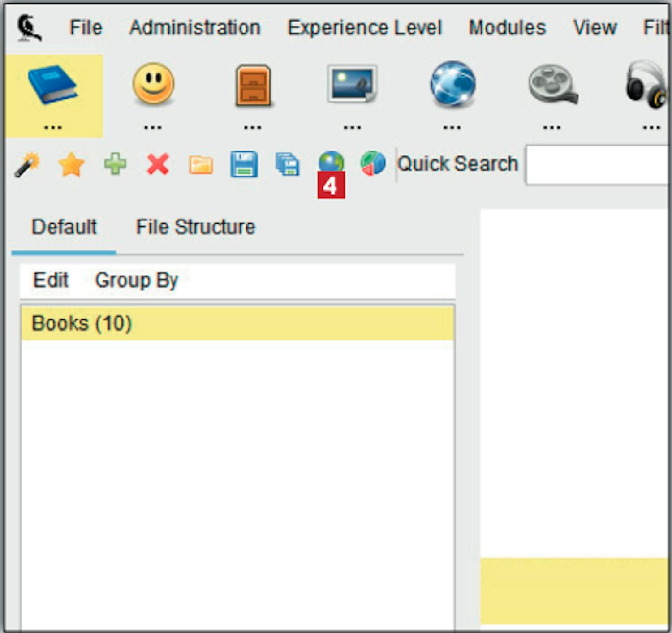
Task: Delete item using the red X icon
Action: point(158,164)
